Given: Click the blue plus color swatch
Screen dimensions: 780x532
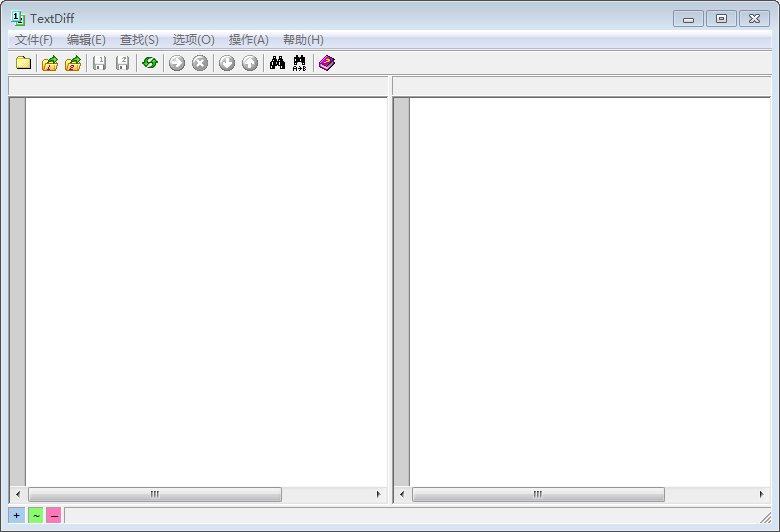Looking at the screenshot, I should tap(17, 515).
